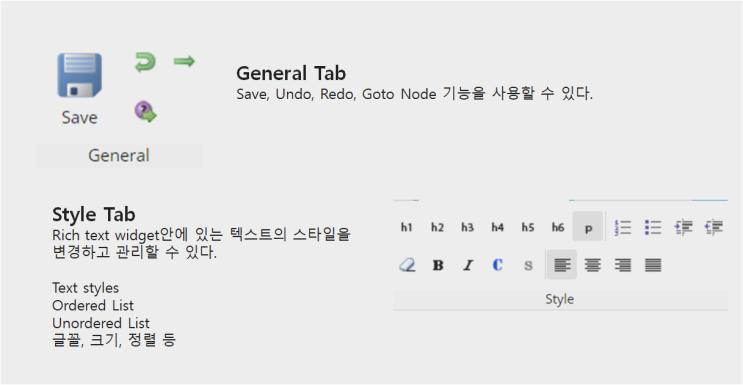Click the 'Unordered List' line
Screen dimensions: 743x385
coord(101,323)
